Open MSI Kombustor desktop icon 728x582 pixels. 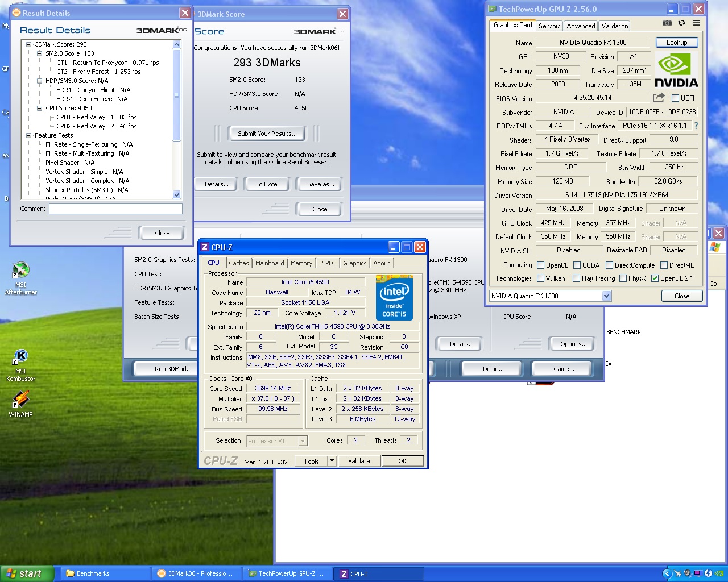21,365
